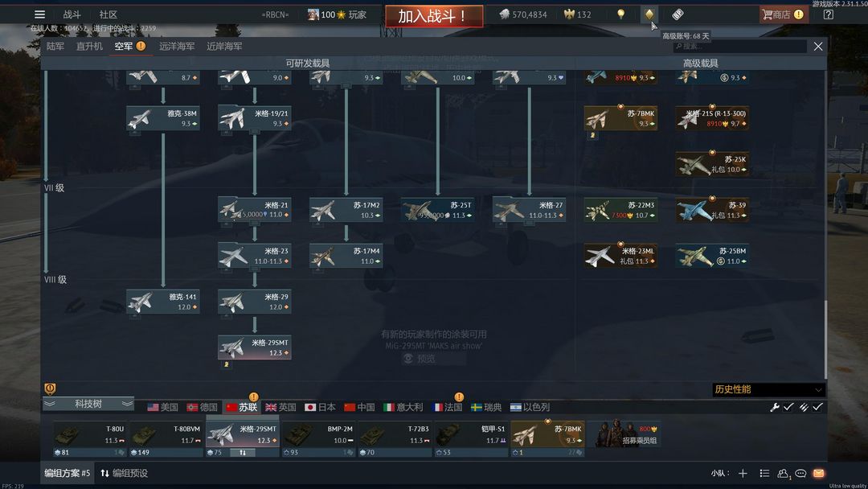Image resolution: width=868 pixels, height=489 pixels.
Task: Open the hamburger main menu
Action: pyautogui.click(x=40, y=14)
